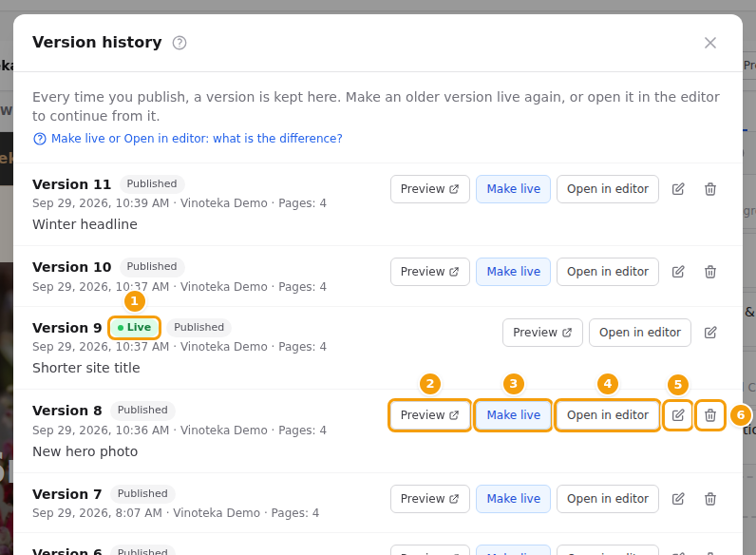The image size is (756, 555).
Task: Click the Version 8 title
Action: [67, 411]
